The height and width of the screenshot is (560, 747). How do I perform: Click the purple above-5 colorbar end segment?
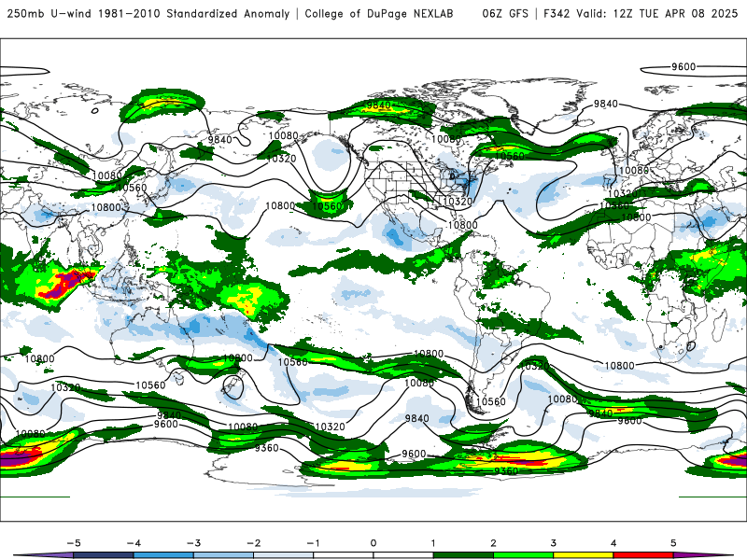pos(703,555)
